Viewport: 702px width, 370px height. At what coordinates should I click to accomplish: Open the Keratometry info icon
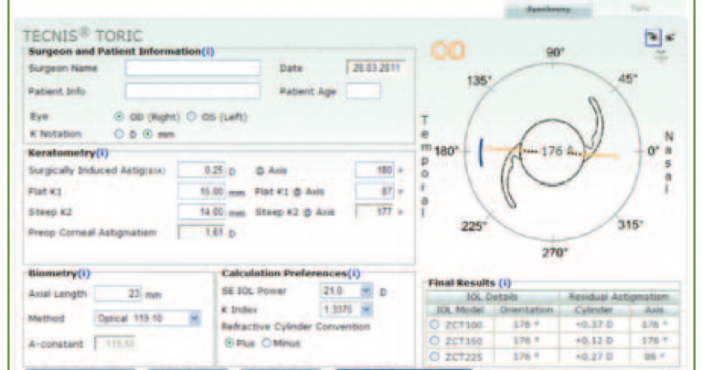tap(102, 153)
